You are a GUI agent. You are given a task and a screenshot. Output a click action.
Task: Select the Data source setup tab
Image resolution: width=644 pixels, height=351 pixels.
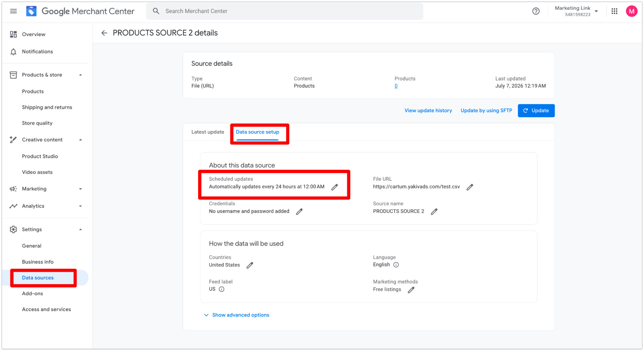257,132
